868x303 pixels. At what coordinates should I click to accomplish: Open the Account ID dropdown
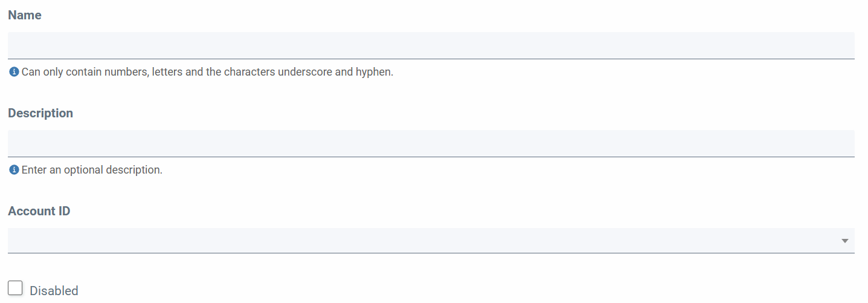pos(431,241)
